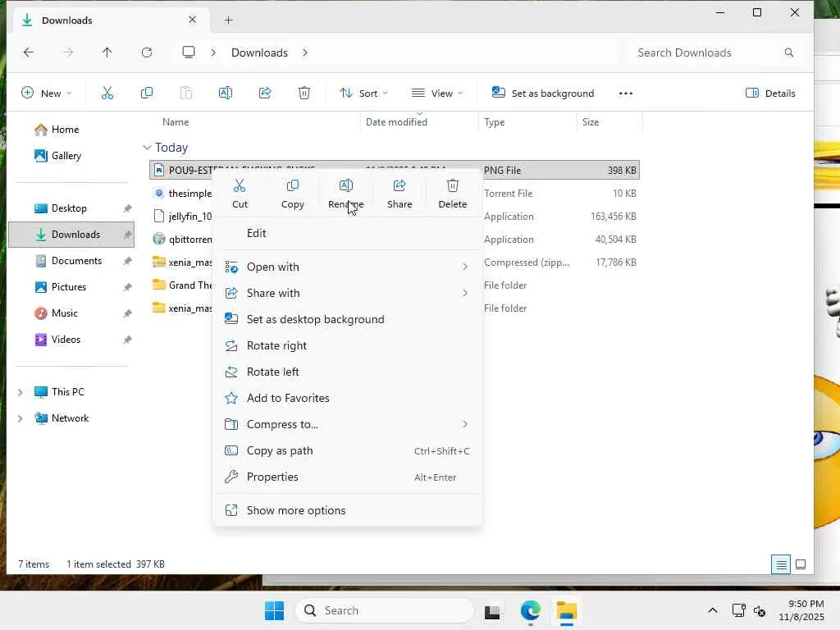The height and width of the screenshot is (630, 840).
Task: Expand Open with submenu
Action: coord(465,267)
